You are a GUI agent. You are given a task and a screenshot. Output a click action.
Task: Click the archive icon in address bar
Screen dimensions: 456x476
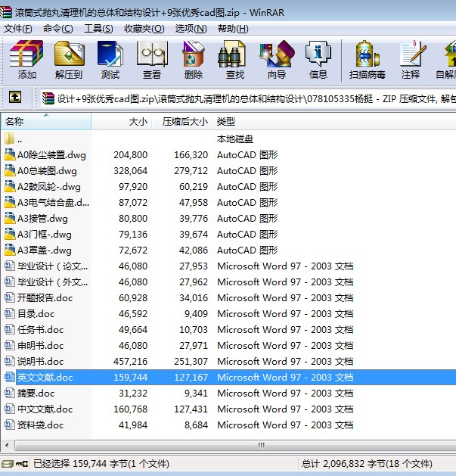point(48,98)
